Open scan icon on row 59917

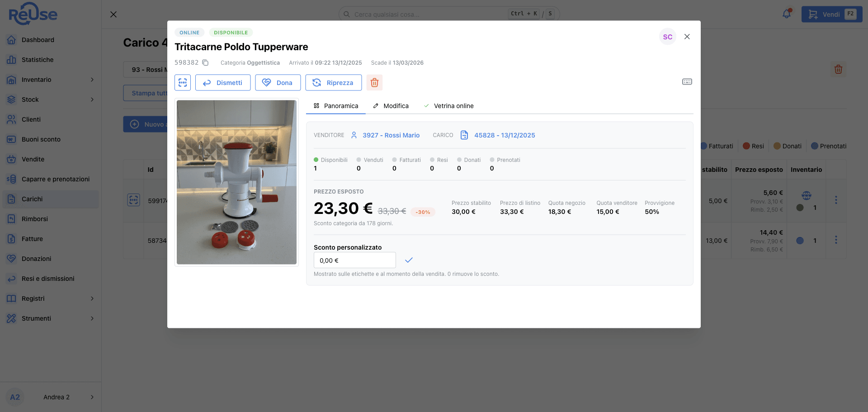(134, 200)
